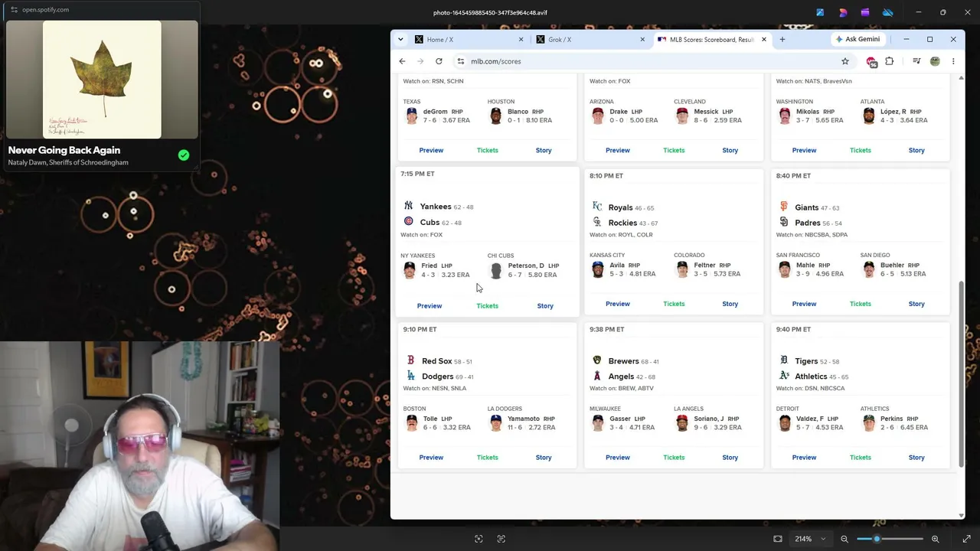Click pitcher Yamamoto's headshot

(x=495, y=423)
